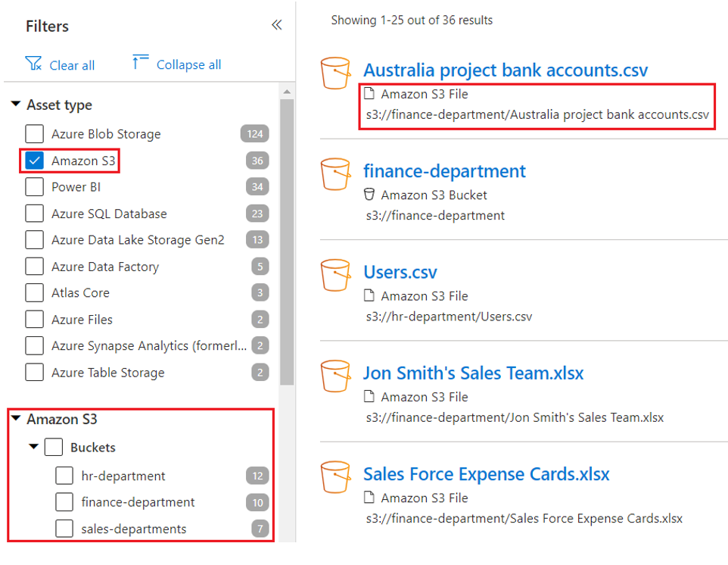Viewport: 728px width, 565px height.
Task: Click the Clear all filter funnel icon
Action: click(33, 64)
